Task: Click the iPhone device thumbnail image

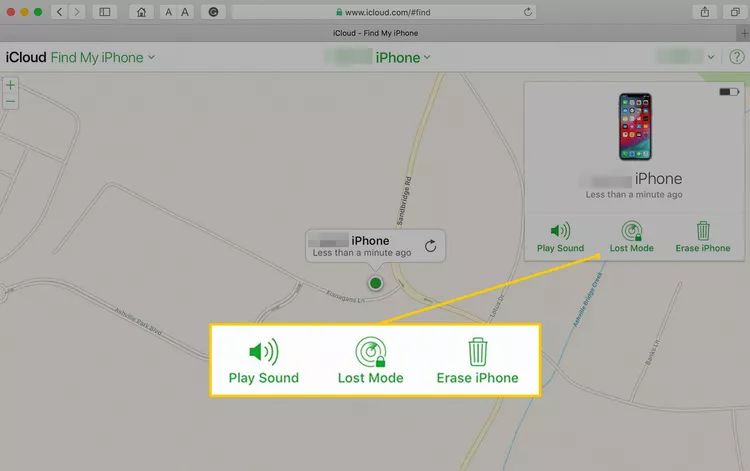Action: click(x=635, y=127)
